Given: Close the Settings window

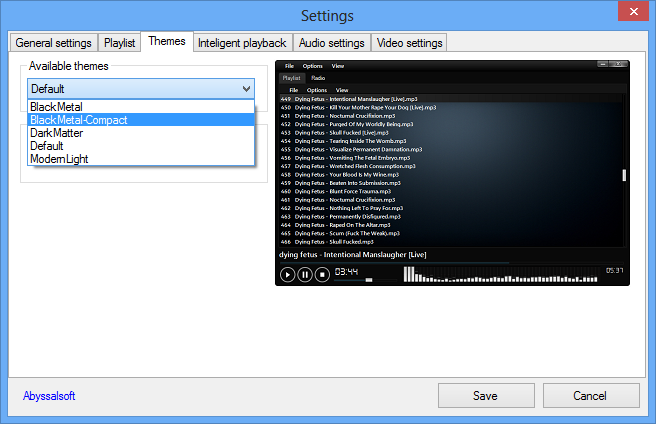Looking at the screenshot, I should [x=633, y=11].
